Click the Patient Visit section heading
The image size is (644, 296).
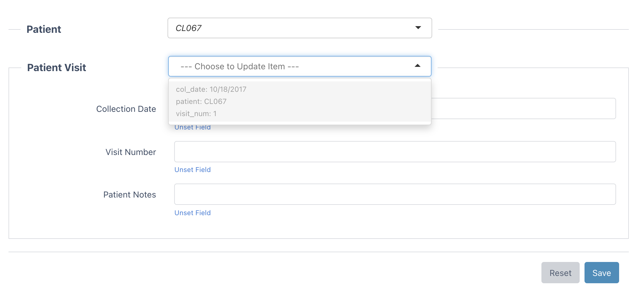(56, 67)
